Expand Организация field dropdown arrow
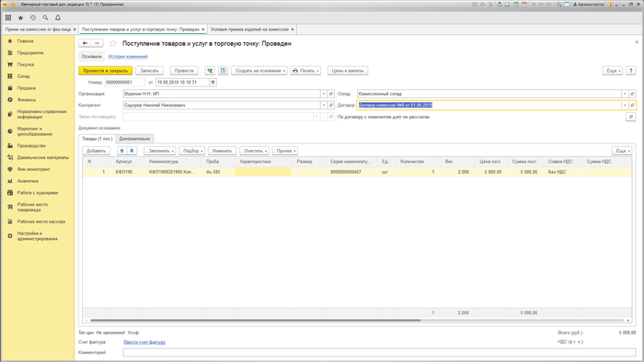Image resolution: width=644 pixels, height=362 pixels. (x=323, y=94)
